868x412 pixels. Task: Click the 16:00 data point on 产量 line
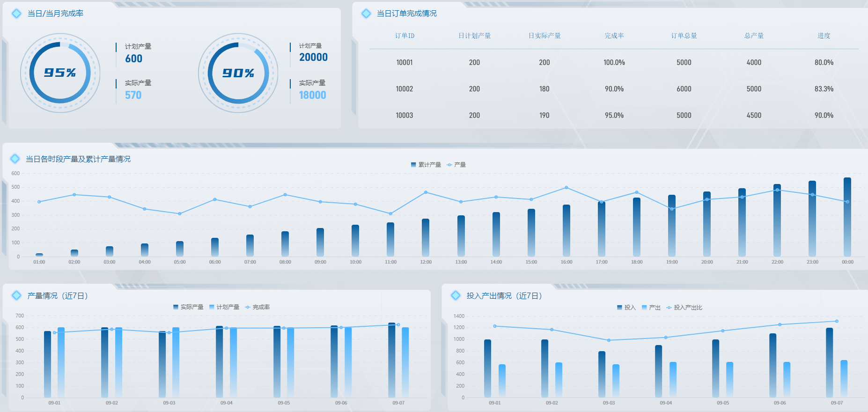[x=566, y=187]
